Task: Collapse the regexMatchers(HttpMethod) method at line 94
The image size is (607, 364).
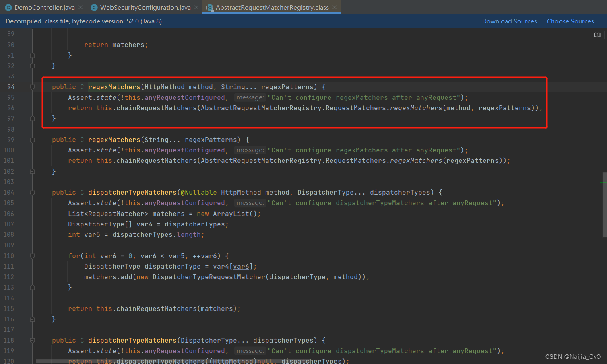Action: pyautogui.click(x=32, y=87)
